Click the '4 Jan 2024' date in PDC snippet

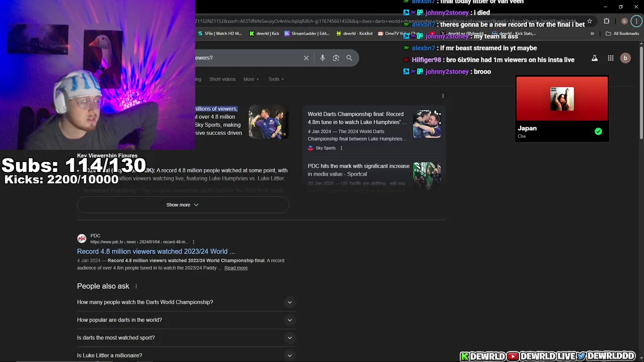coord(90,260)
